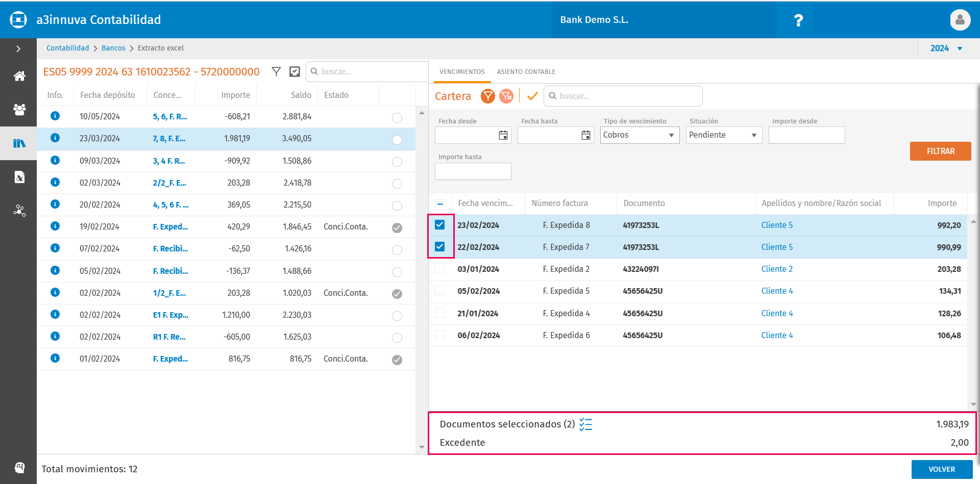Open the document report sidebar icon
Image resolution: width=980 pixels, height=484 pixels.
point(19,177)
